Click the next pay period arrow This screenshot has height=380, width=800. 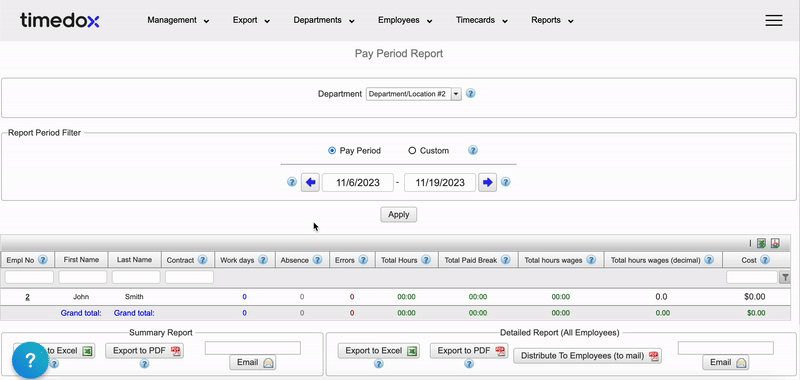pyautogui.click(x=487, y=183)
